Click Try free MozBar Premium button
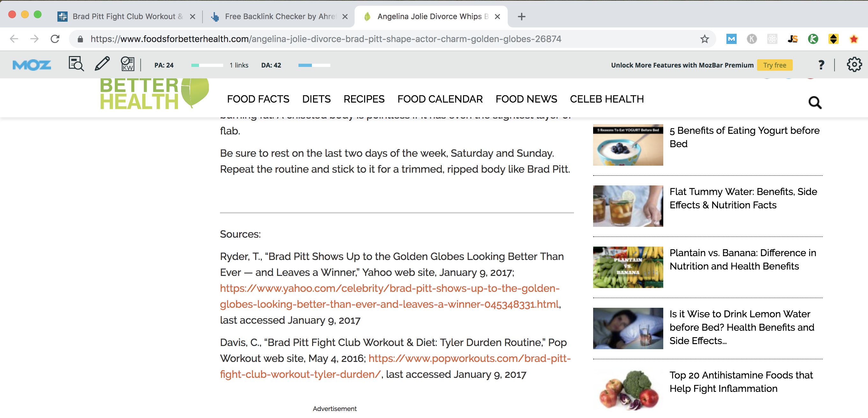The width and height of the screenshot is (868, 418). (774, 65)
